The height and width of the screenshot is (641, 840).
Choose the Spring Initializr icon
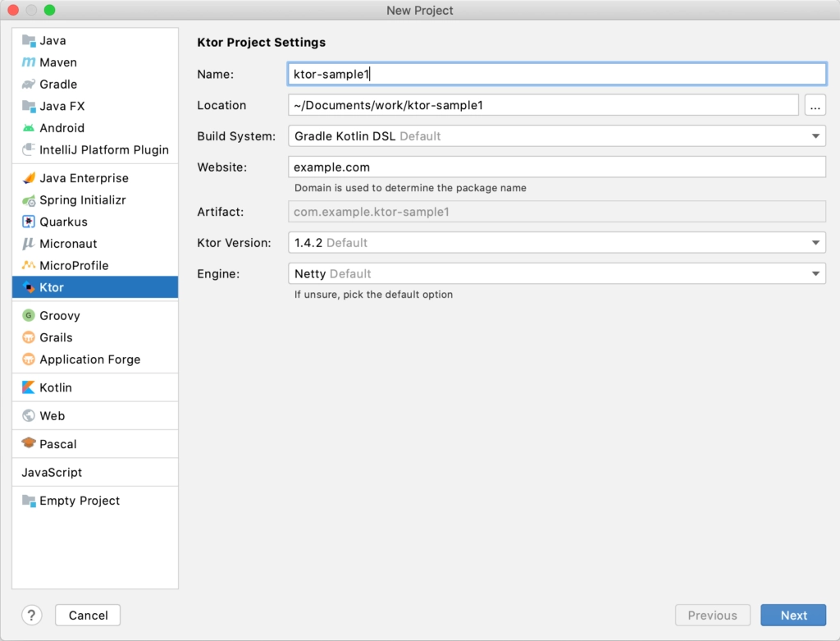point(29,200)
